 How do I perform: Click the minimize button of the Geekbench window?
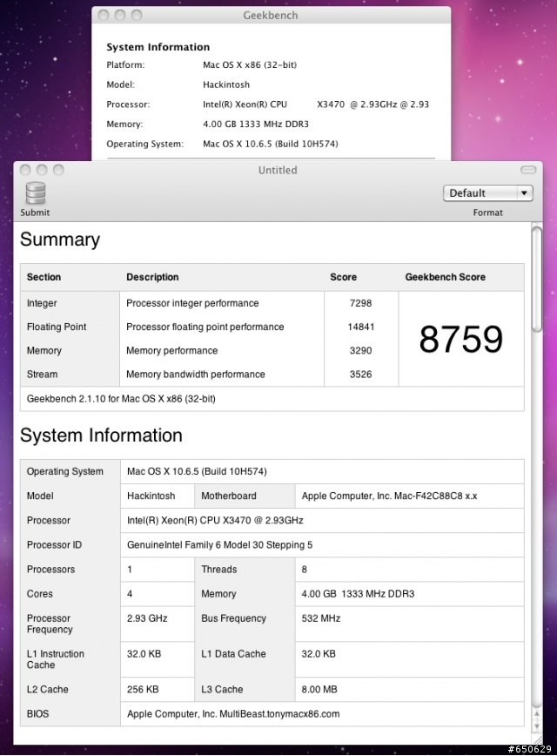pos(120,15)
